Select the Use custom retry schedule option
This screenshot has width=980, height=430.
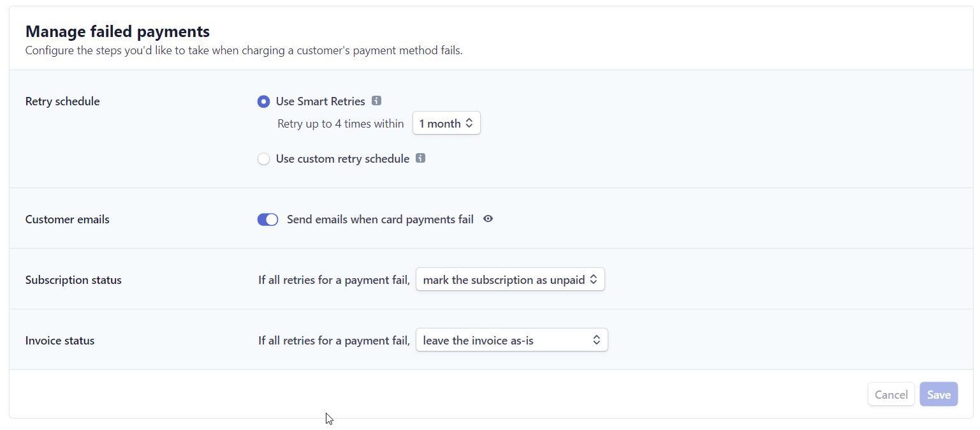263,158
